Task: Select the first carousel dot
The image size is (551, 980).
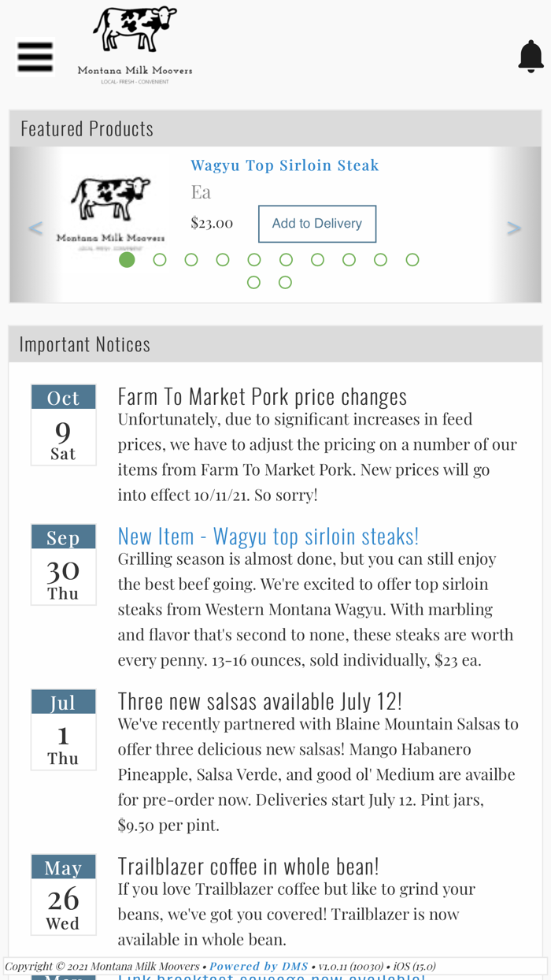Action: [127, 260]
